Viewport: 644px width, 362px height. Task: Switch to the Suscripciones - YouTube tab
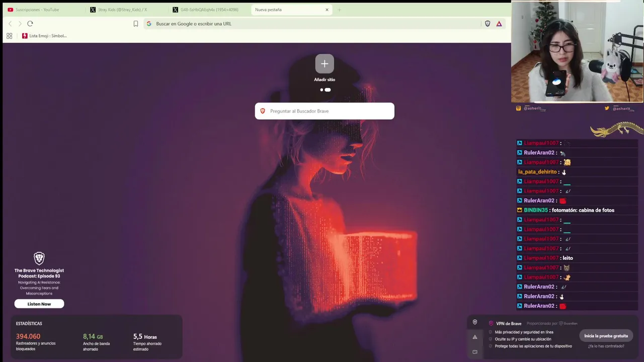pos(42,10)
